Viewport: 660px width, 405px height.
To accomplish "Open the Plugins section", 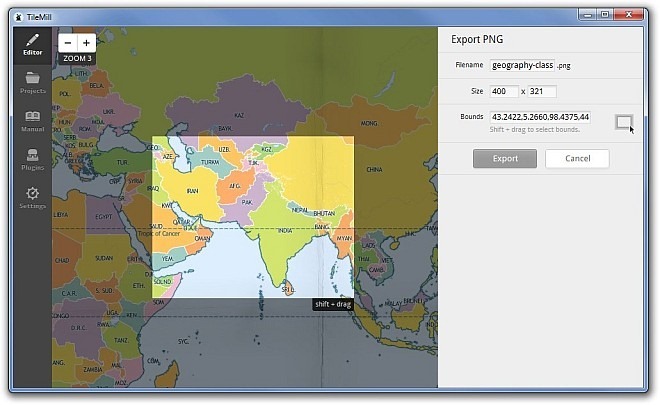I will (32, 160).
